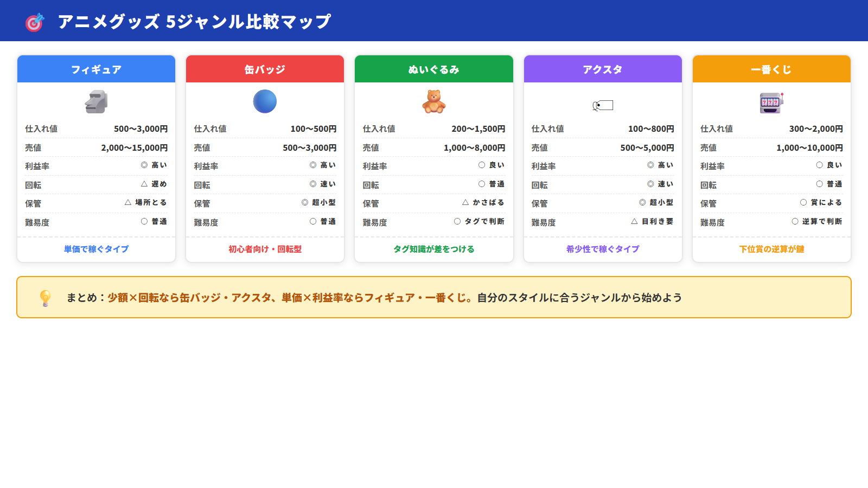Click the triangle mark beside 場所とる
The height and width of the screenshot is (488, 868).
pyautogui.click(x=128, y=202)
